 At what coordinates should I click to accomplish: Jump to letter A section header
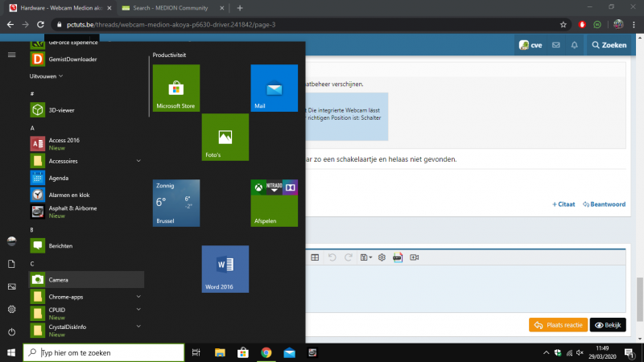coord(32,128)
